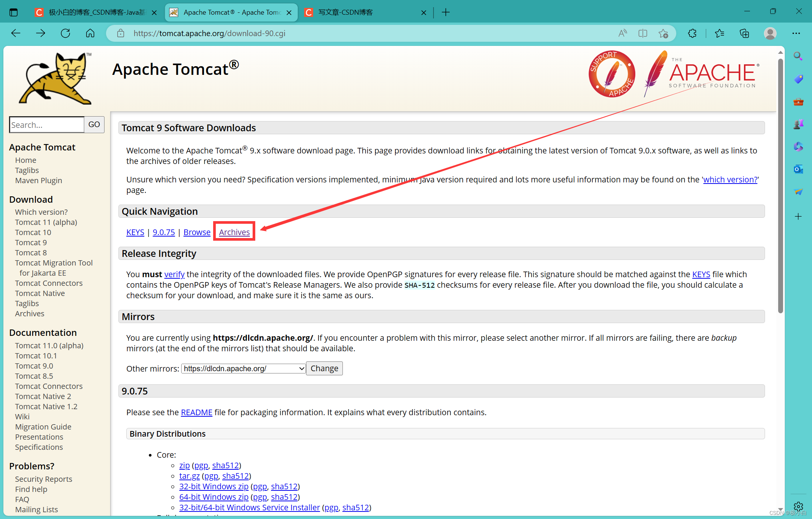Add a new sidebar app
The height and width of the screenshot is (519, 812).
798,216
